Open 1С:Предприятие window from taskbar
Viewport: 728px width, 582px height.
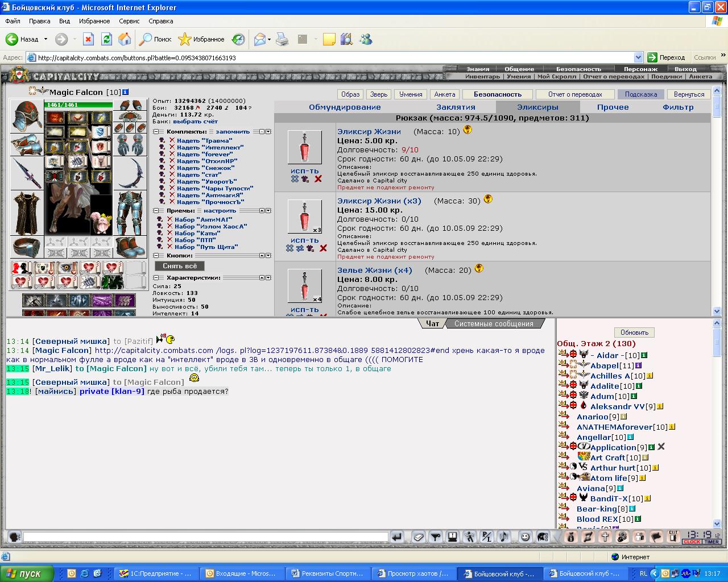coord(158,573)
